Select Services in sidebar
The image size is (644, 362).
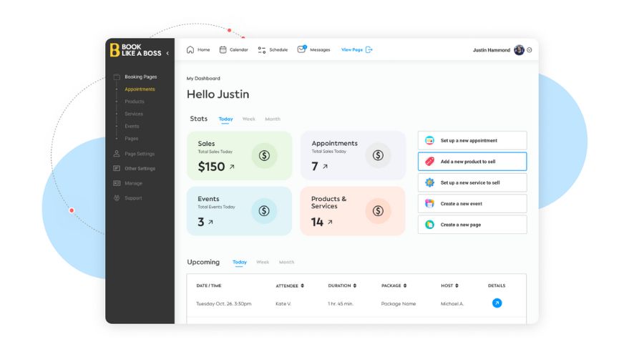134,114
